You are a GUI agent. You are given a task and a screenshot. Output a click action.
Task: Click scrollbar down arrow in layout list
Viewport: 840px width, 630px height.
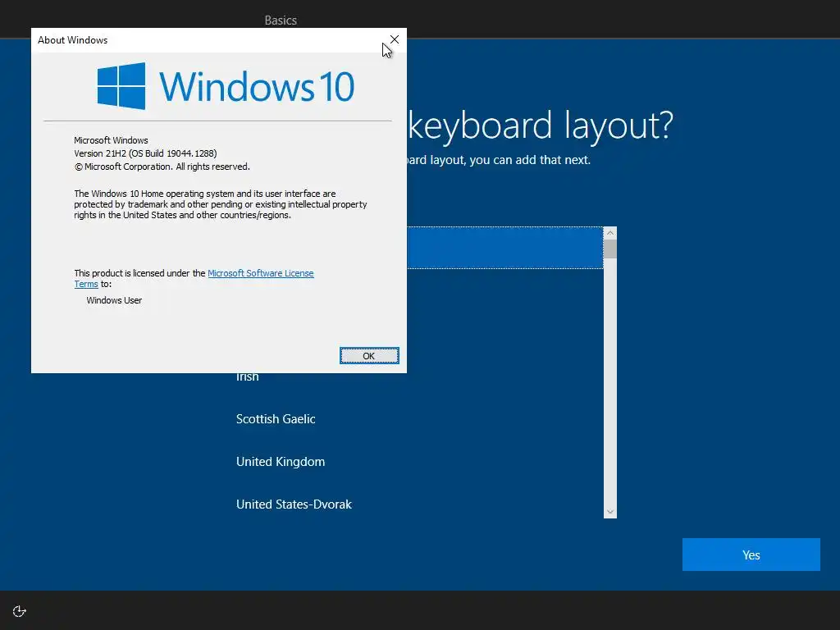pyautogui.click(x=610, y=512)
